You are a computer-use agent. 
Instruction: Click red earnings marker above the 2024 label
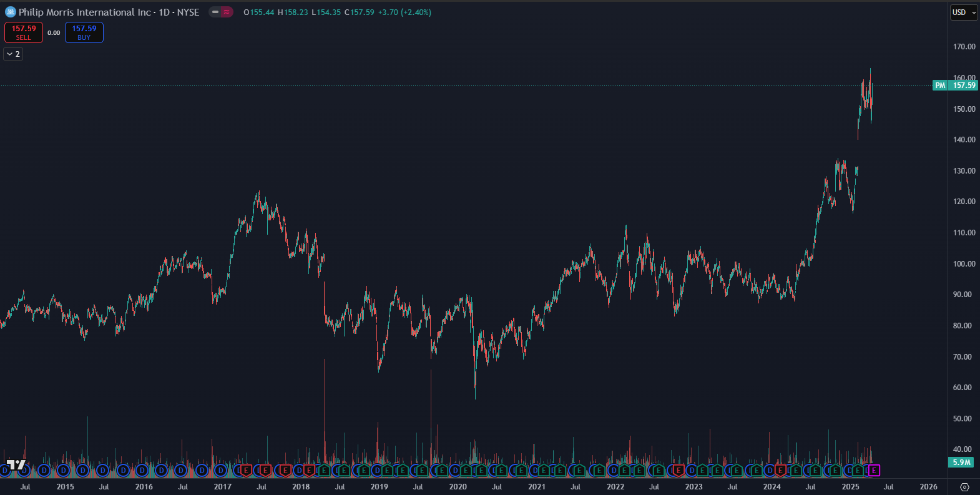click(780, 471)
